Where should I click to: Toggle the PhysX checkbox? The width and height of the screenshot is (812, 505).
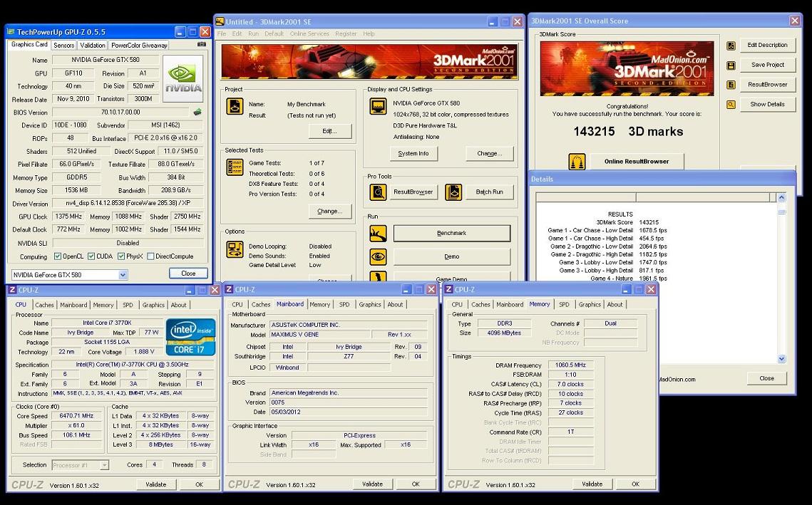[121, 256]
